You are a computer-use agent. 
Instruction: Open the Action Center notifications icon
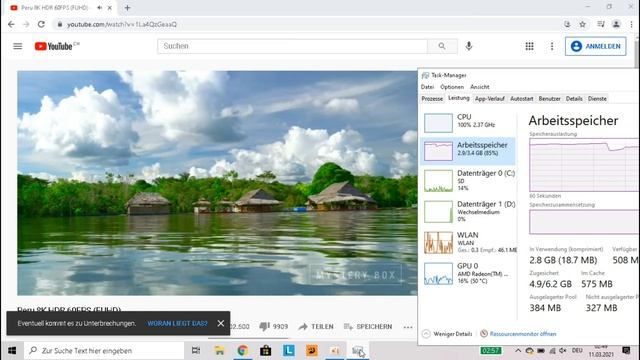pyautogui.click(x=626, y=351)
